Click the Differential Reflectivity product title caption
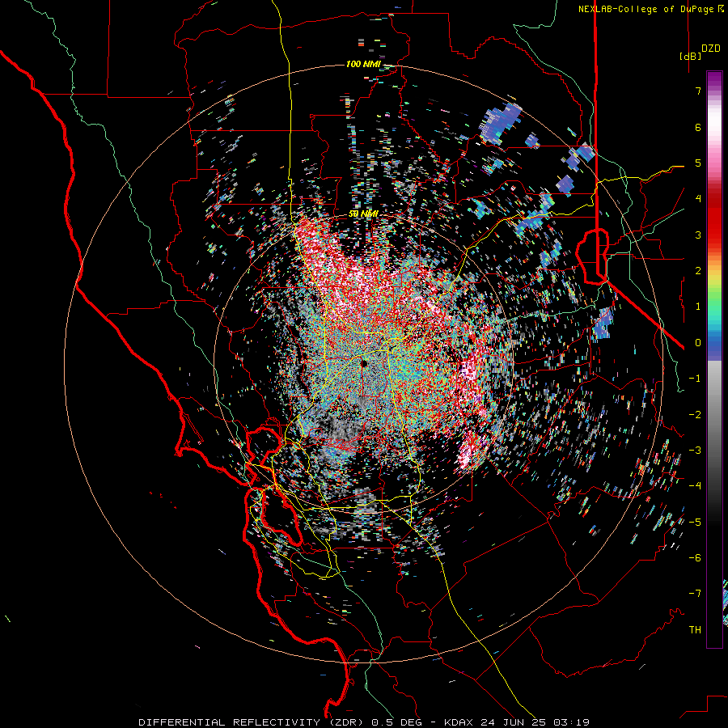 363,722
